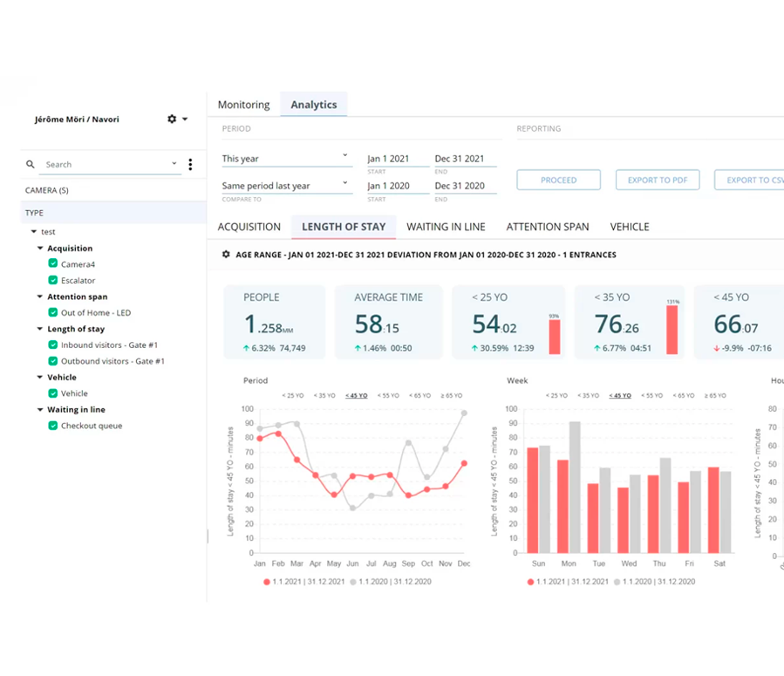Select < 55 YO in Week chart

tap(652, 395)
